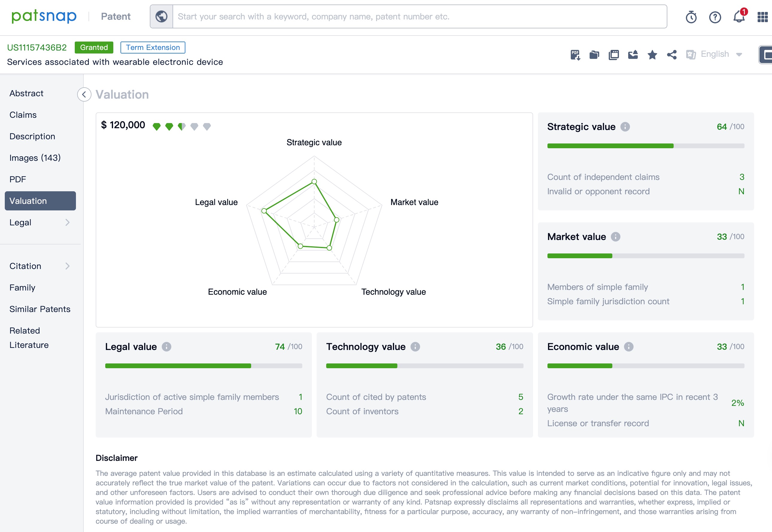Open the Similar Patents section

tap(40, 309)
